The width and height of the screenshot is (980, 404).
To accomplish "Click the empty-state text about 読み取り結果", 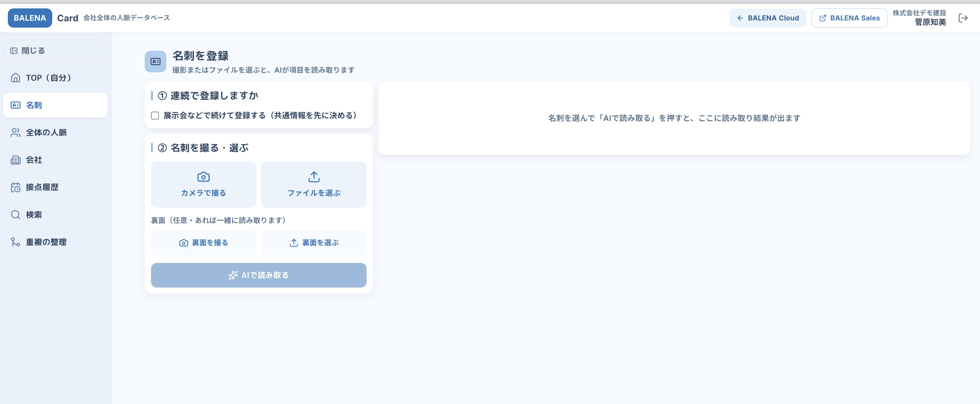I will pyautogui.click(x=674, y=118).
